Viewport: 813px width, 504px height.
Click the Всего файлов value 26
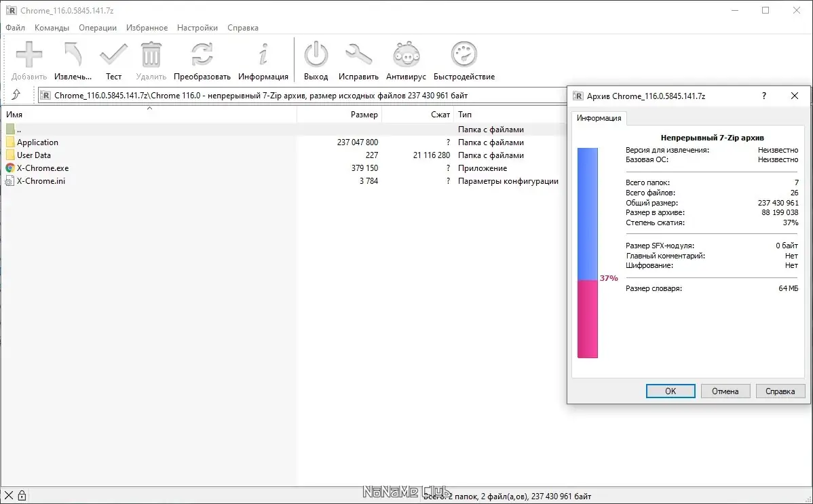click(794, 193)
